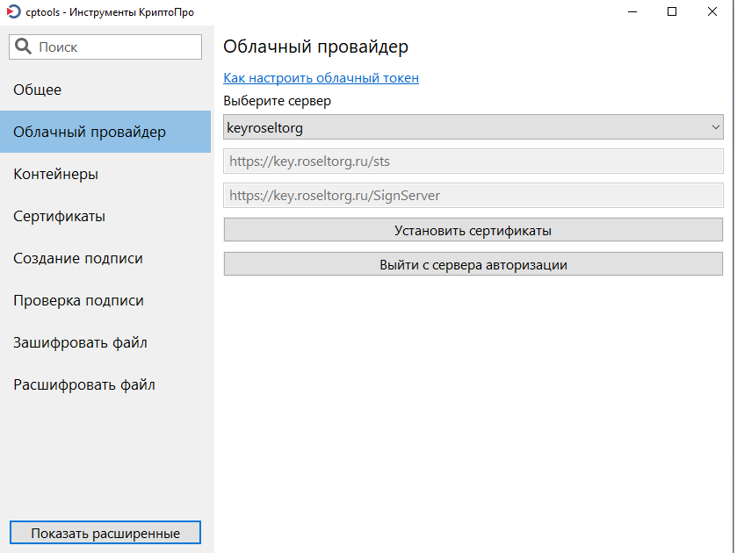The image size is (737, 560).
Task: Click the cptools app icon in title bar
Action: tap(14, 11)
